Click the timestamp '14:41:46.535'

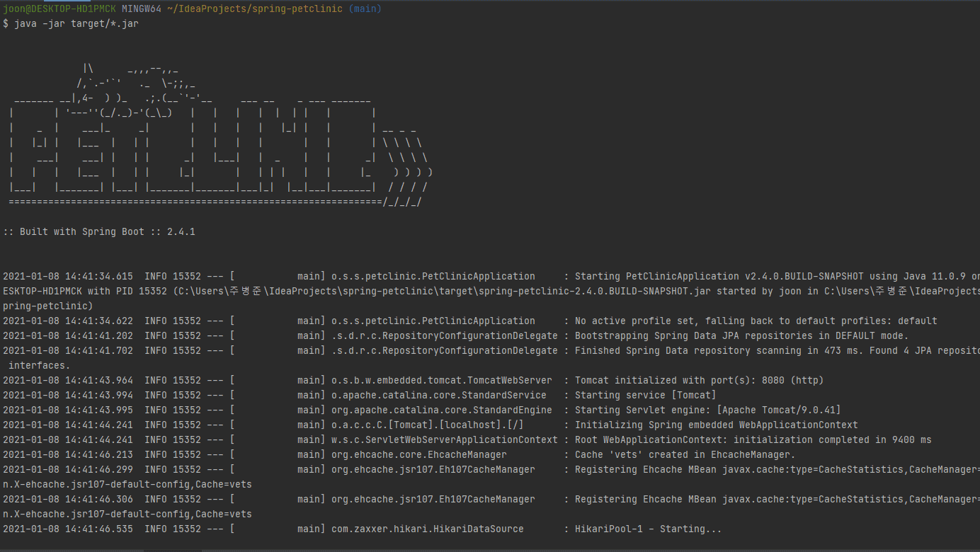click(99, 529)
